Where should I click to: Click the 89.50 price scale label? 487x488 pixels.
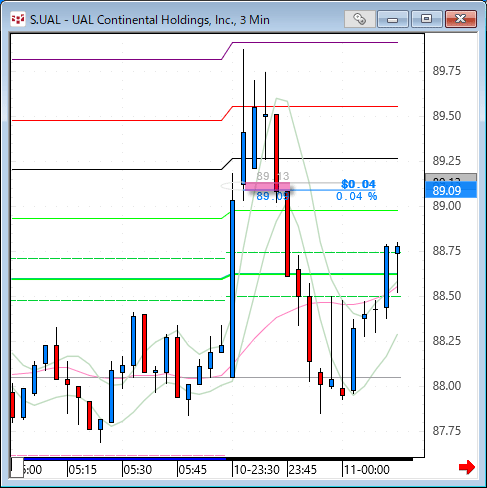447,116
